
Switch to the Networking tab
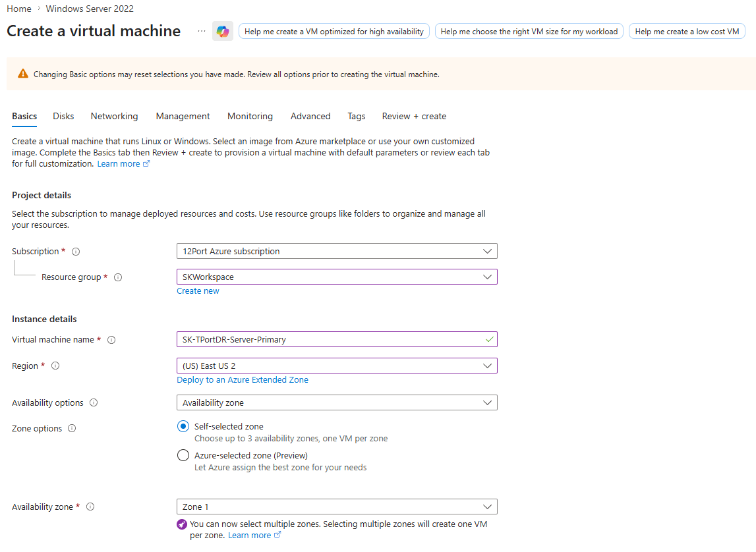point(114,117)
